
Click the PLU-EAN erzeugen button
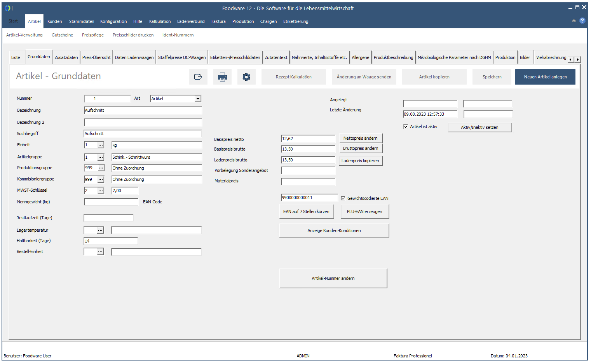coord(365,211)
